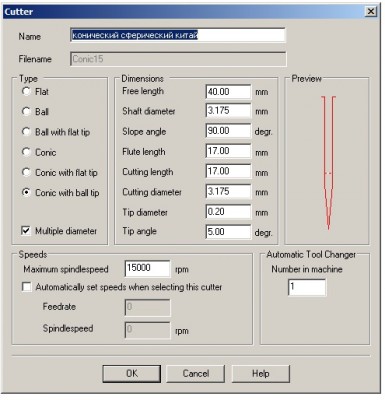Screen dimensions: 385x400
Task: Confirm with the OK button
Action: point(132,373)
